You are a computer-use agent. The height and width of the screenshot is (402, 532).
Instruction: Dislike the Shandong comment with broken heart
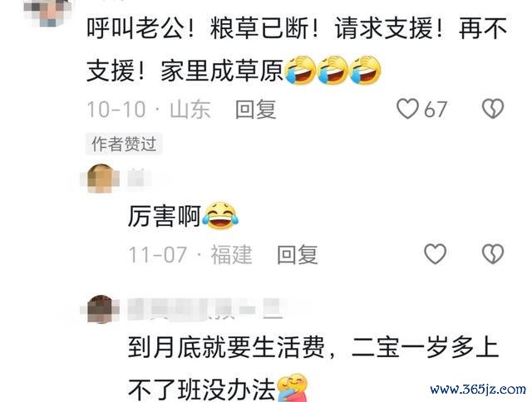click(x=493, y=109)
